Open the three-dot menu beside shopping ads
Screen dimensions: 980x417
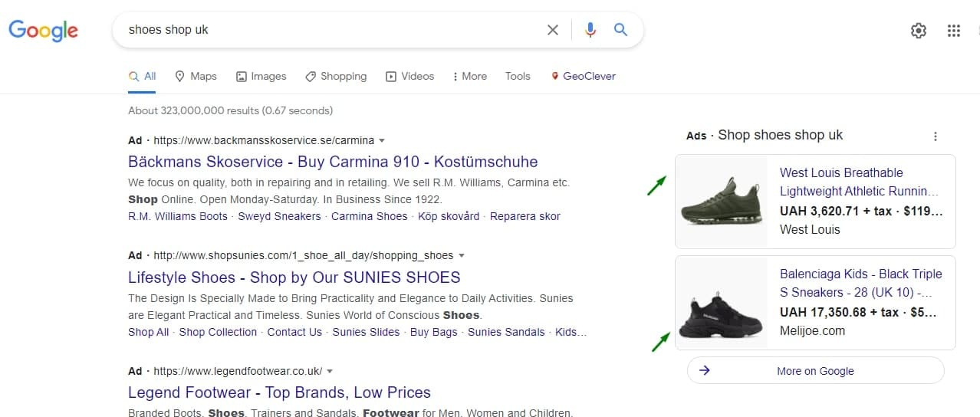(x=935, y=136)
